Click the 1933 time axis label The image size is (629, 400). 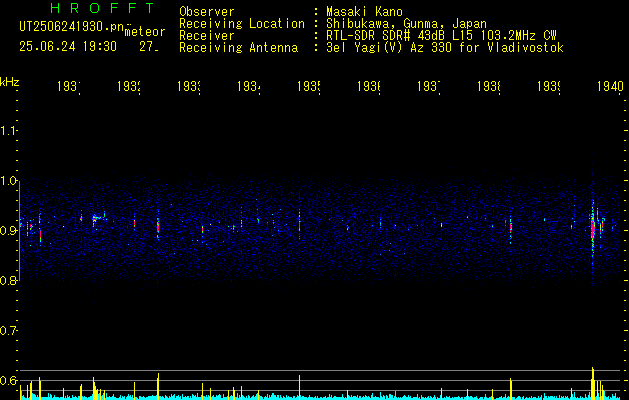click(189, 86)
